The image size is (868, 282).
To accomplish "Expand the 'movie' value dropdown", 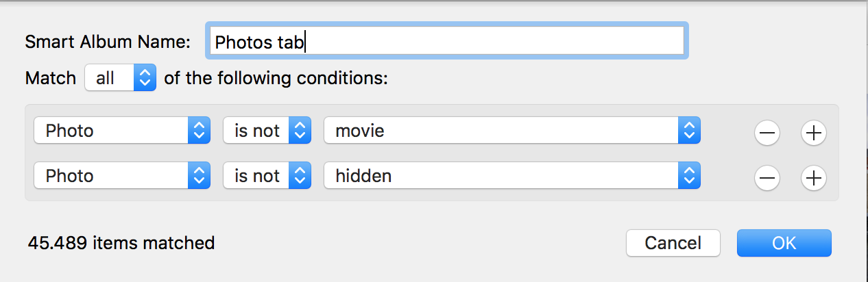I will coord(511,131).
